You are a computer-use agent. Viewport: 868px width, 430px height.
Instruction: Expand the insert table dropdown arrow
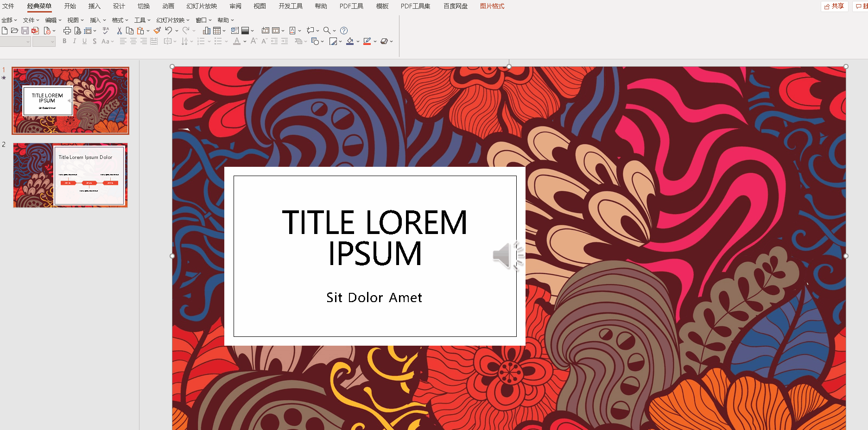224,31
